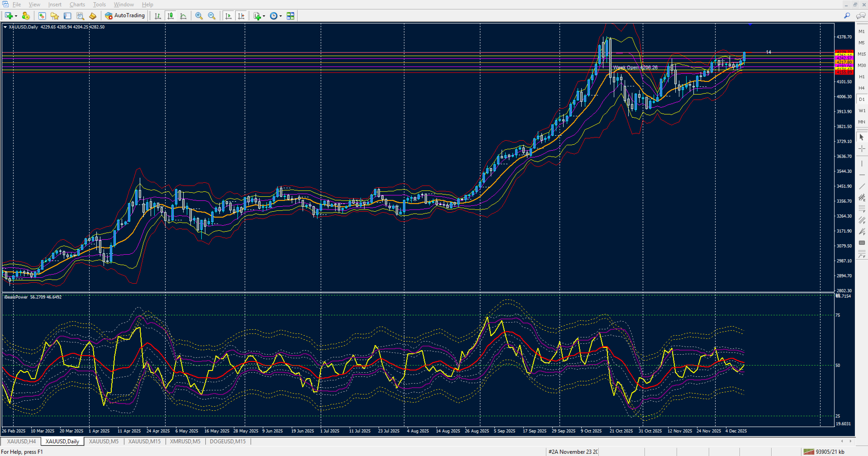868x456 pixels.
Task: Switch to the DOGEUSD,M15 chart tab
Action: point(228,442)
